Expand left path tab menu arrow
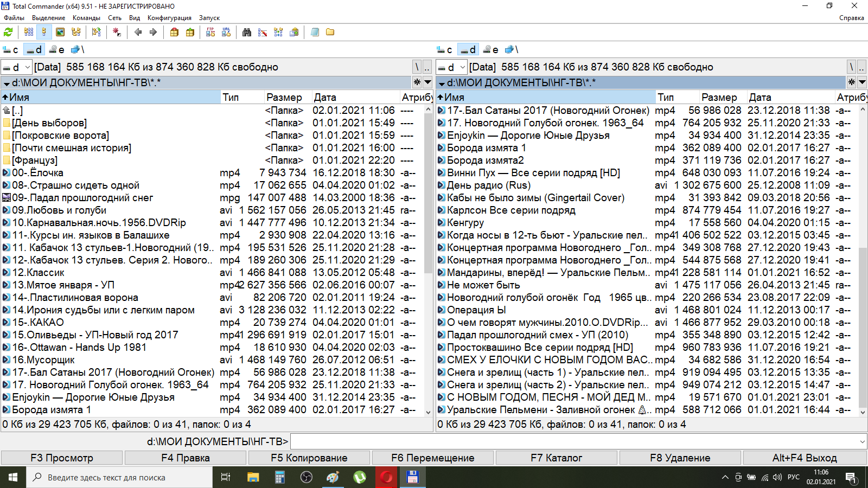Image resolution: width=868 pixels, height=488 pixels. 7,83
